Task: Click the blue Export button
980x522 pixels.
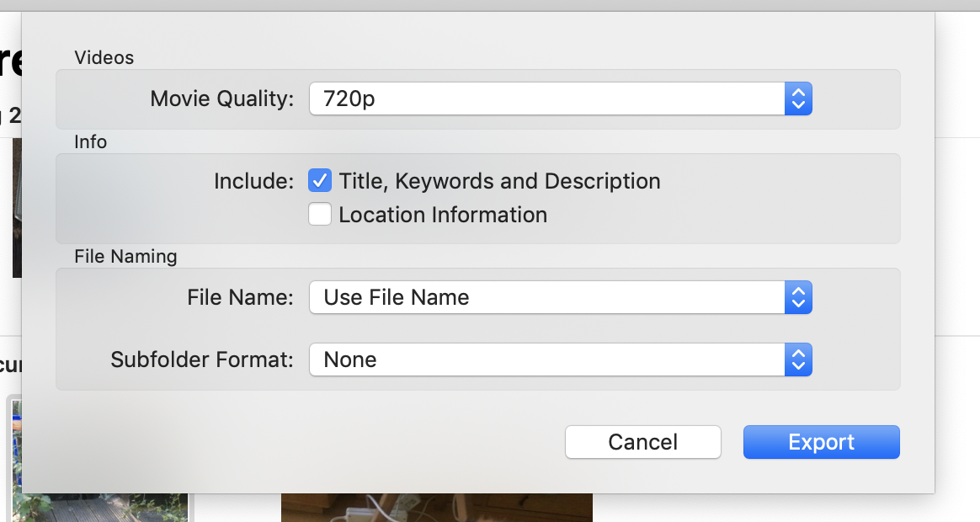Action: point(821,442)
